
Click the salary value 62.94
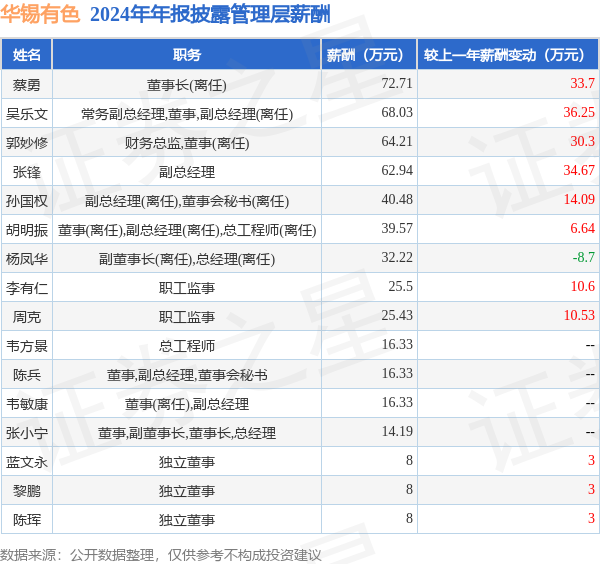click(x=397, y=170)
